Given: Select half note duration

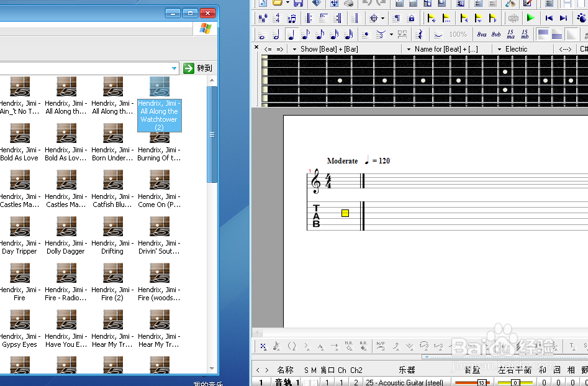Looking at the screenshot, I should (276, 35).
